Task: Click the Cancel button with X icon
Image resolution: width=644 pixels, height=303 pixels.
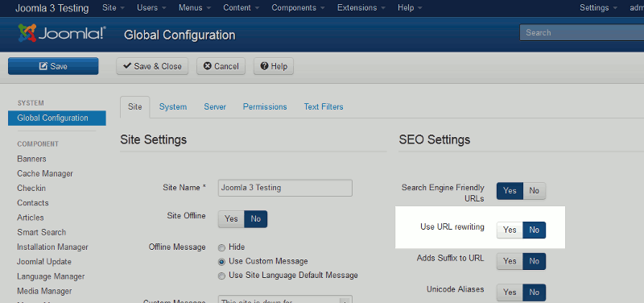Action: [221, 66]
